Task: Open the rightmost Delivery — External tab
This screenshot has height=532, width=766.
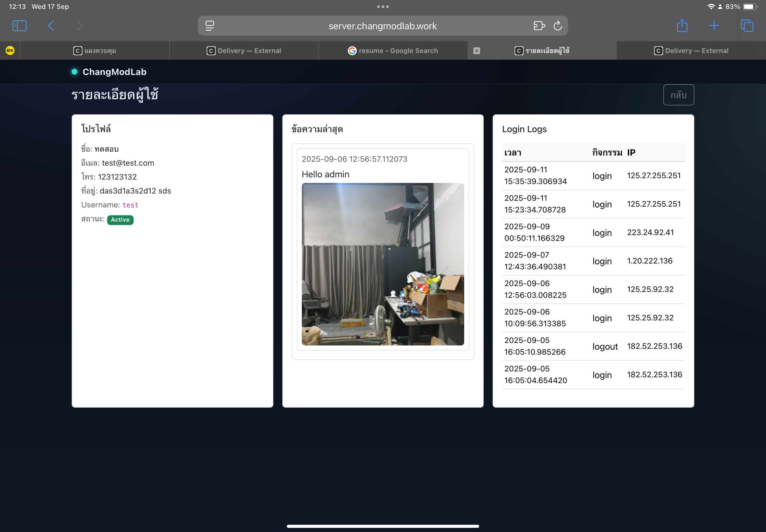Action: (x=691, y=51)
